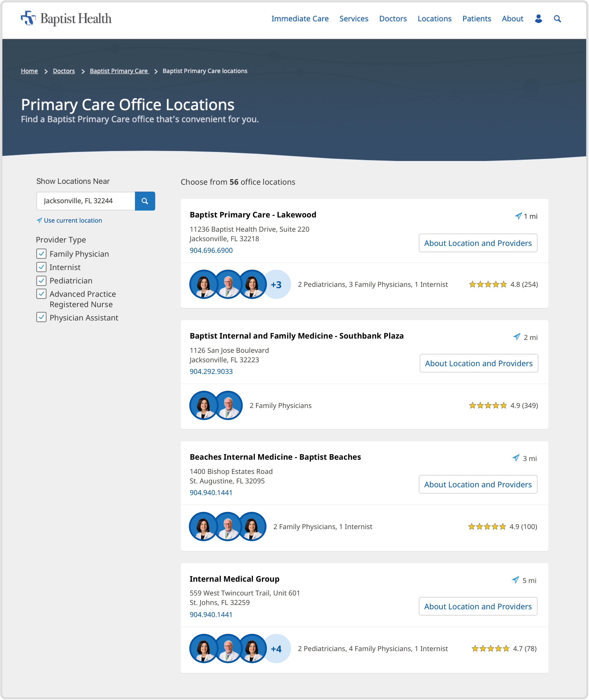Image resolution: width=589 pixels, height=700 pixels.
Task: Click Baptist Internal and Family Medicine - Southbank Plaza title
Action: click(x=297, y=336)
